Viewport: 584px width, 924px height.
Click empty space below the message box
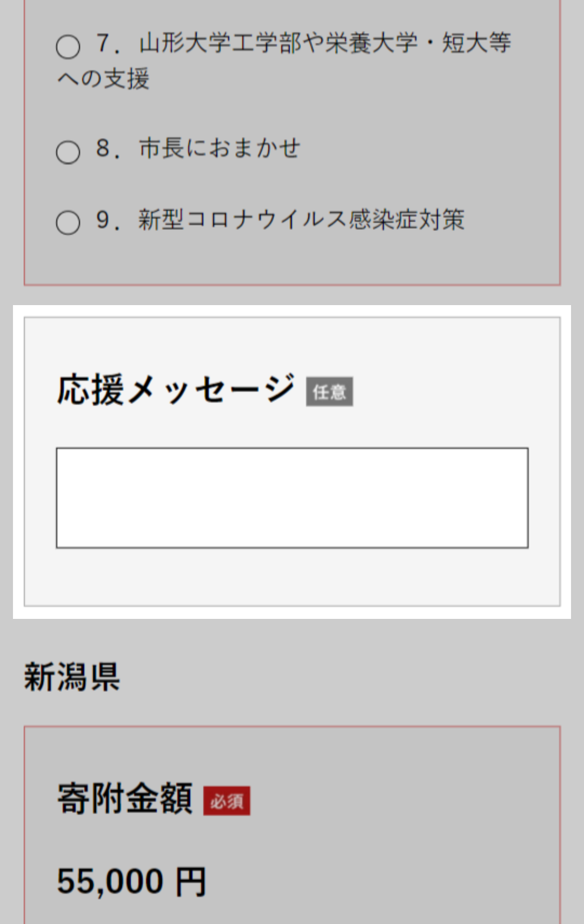tap(292, 577)
